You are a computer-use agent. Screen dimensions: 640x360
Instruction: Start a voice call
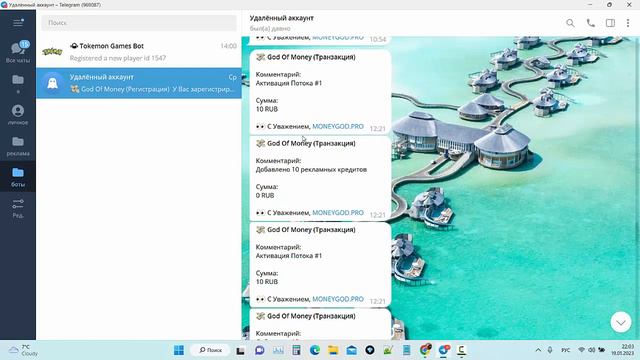[x=590, y=23]
